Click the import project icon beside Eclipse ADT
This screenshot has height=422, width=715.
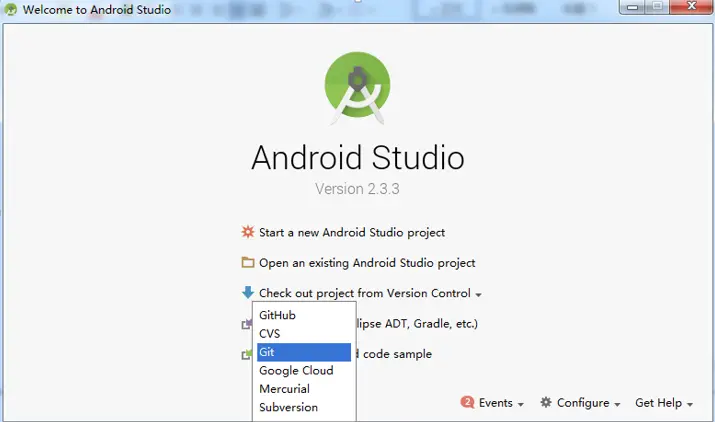pyautogui.click(x=247, y=324)
